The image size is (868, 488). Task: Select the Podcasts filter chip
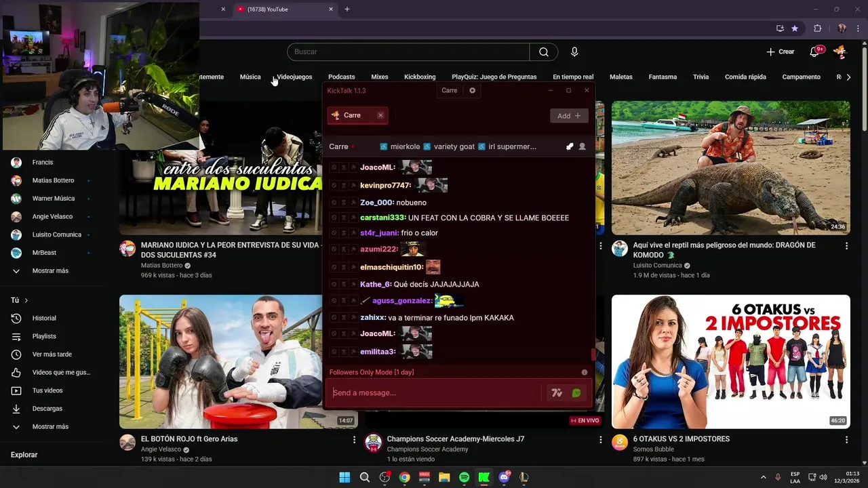coord(342,77)
